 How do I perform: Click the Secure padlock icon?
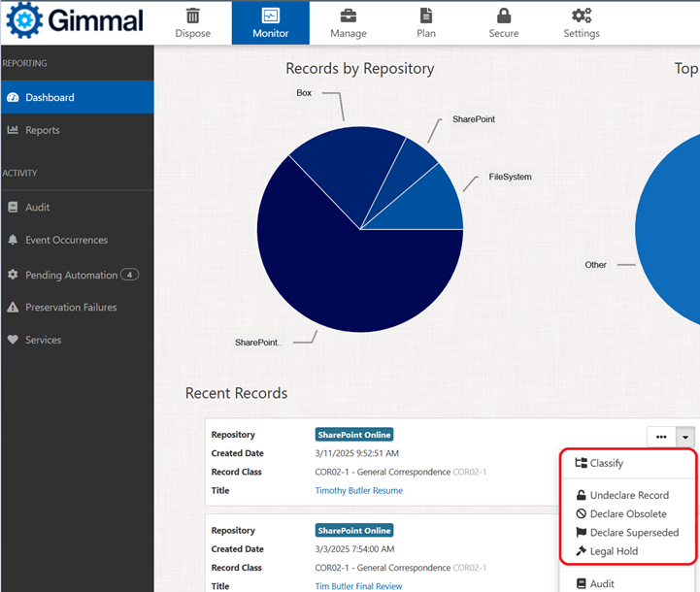[x=503, y=16]
